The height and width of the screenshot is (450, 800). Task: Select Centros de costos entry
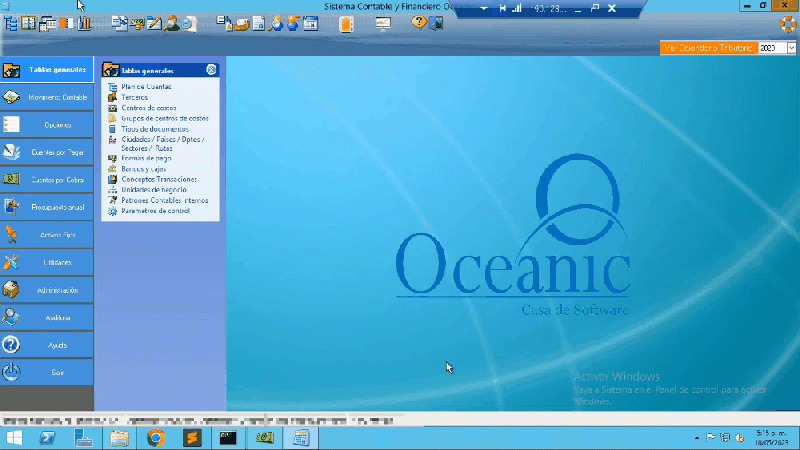[149, 108]
